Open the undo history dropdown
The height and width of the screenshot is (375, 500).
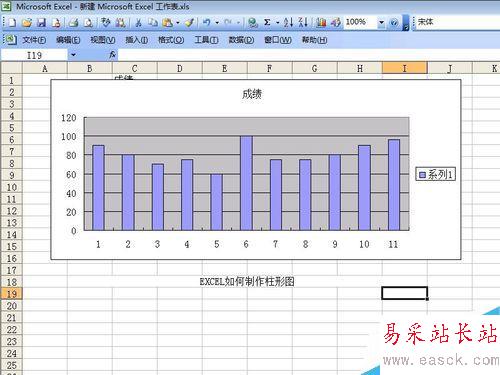(x=217, y=22)
